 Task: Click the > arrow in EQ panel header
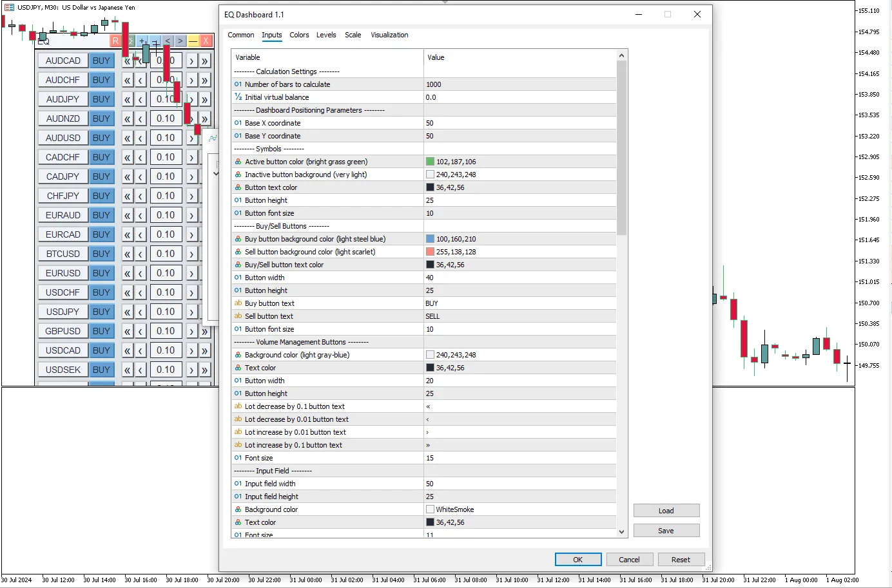click(180, 41)
